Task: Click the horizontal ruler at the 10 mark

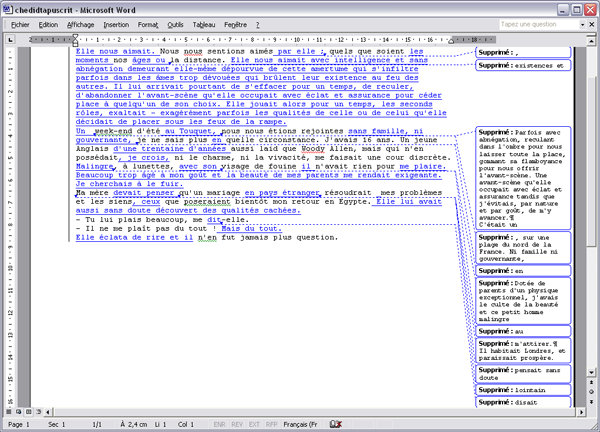Action: pos(297,39)
